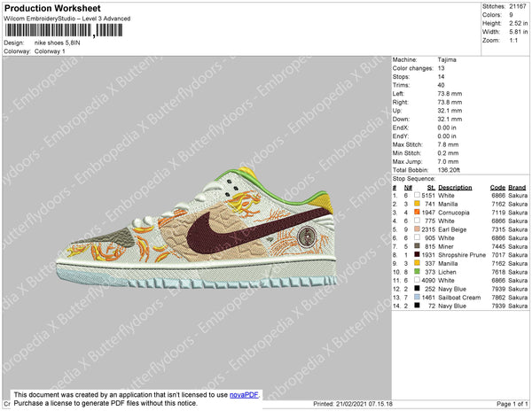Click the EndX value '0.00 in'
Viewport: 532px width, 411px height.
[447, 128]
